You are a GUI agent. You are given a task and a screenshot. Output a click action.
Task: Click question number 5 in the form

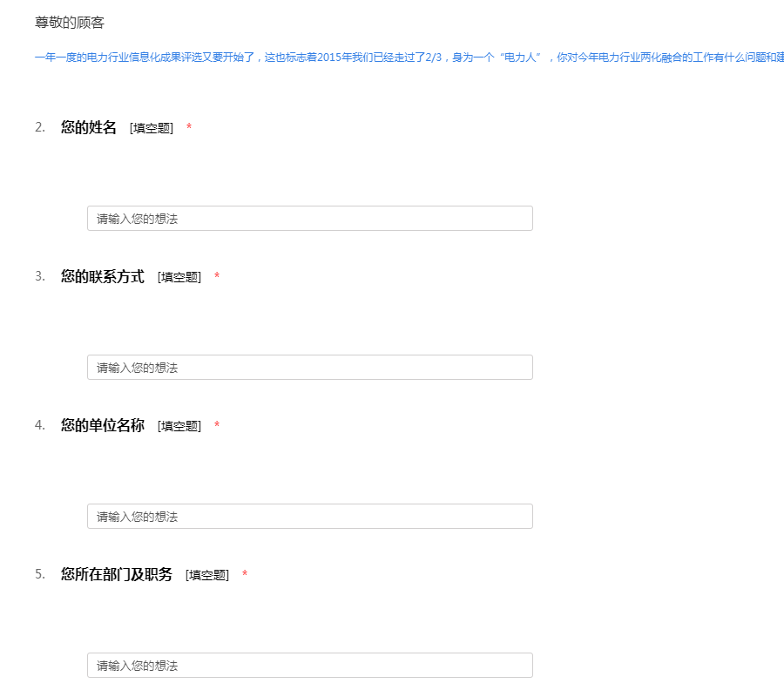[x=40, y=575]
